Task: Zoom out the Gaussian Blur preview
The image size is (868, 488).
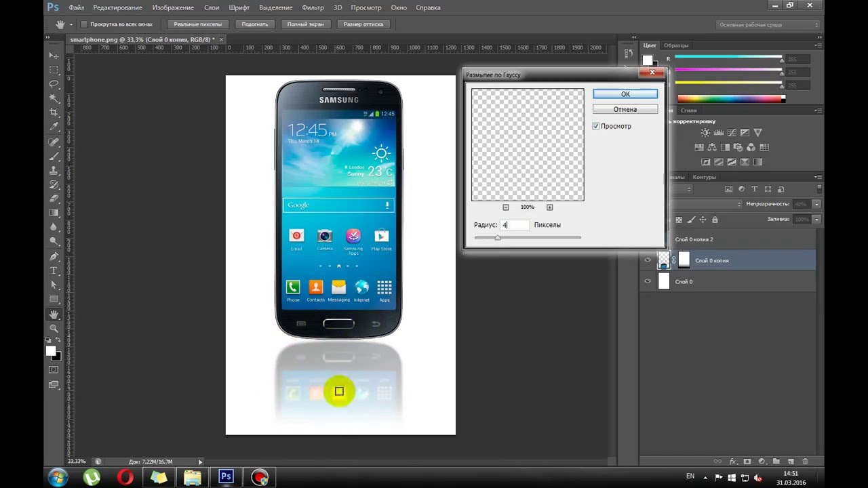Action: click(x=506, y=207)
